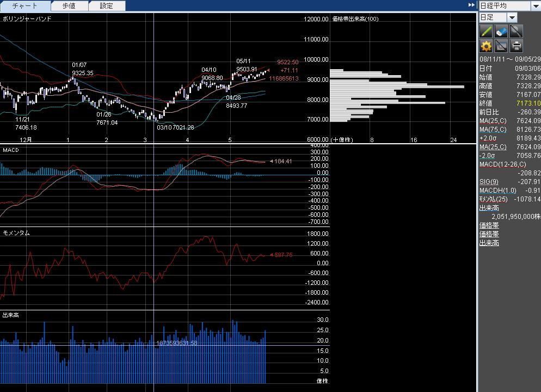Screen dimensions: 541x392
Task: Click the diagonal line magnifier tool icon
Action: (516, 31)
